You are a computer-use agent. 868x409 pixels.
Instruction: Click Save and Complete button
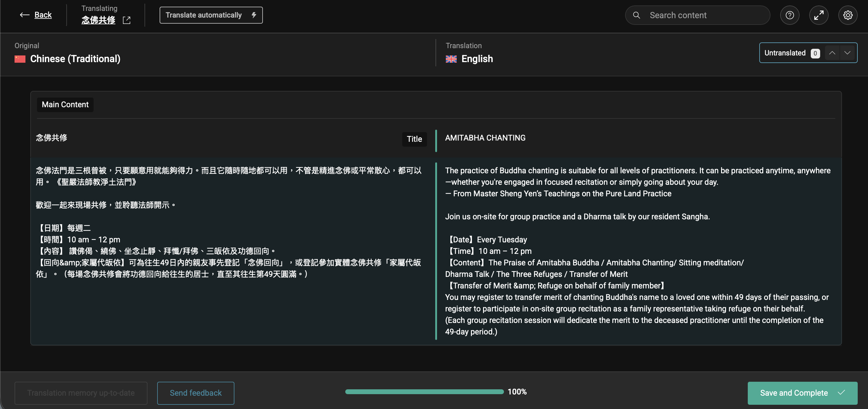802,393
